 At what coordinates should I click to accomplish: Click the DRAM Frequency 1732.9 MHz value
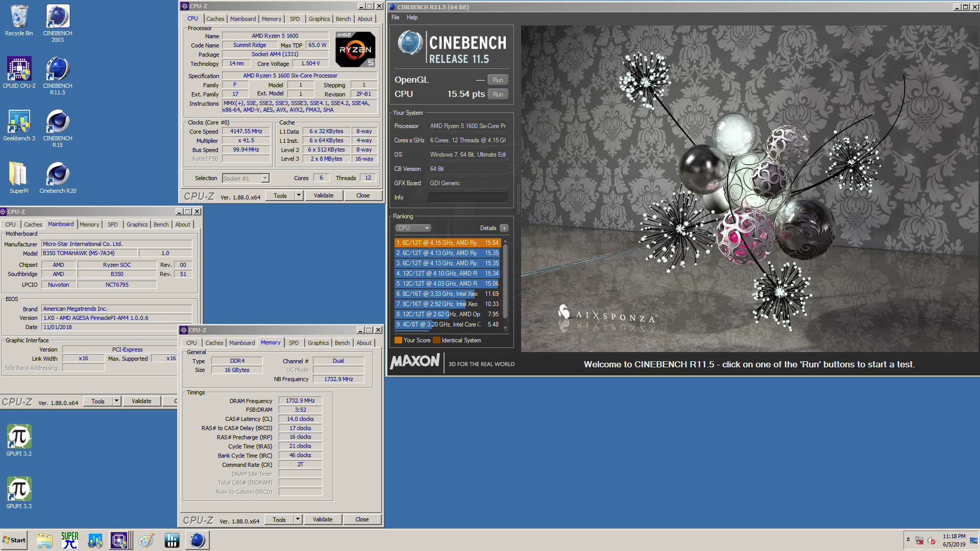(x=300, y=401)
